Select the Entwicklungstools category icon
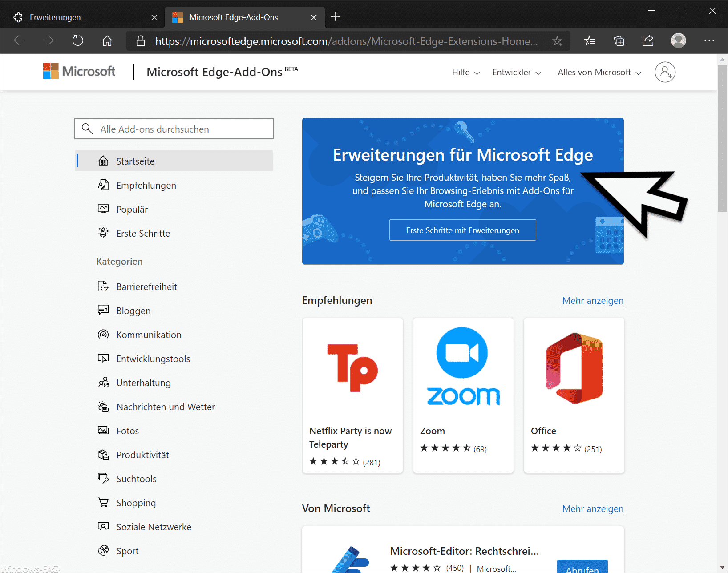Viewport: 728px width, 573px height. [103, 359]
